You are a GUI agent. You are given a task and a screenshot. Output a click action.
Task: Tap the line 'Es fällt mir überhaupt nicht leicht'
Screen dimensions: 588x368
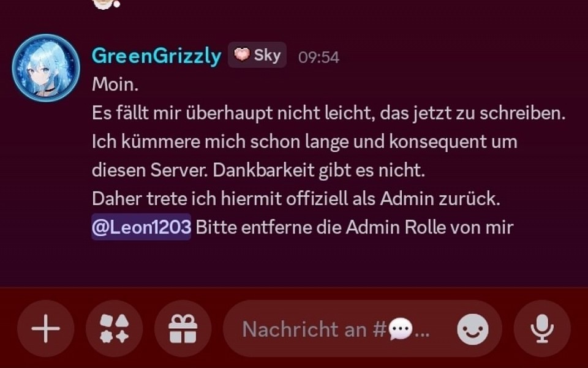pos(328,113)
